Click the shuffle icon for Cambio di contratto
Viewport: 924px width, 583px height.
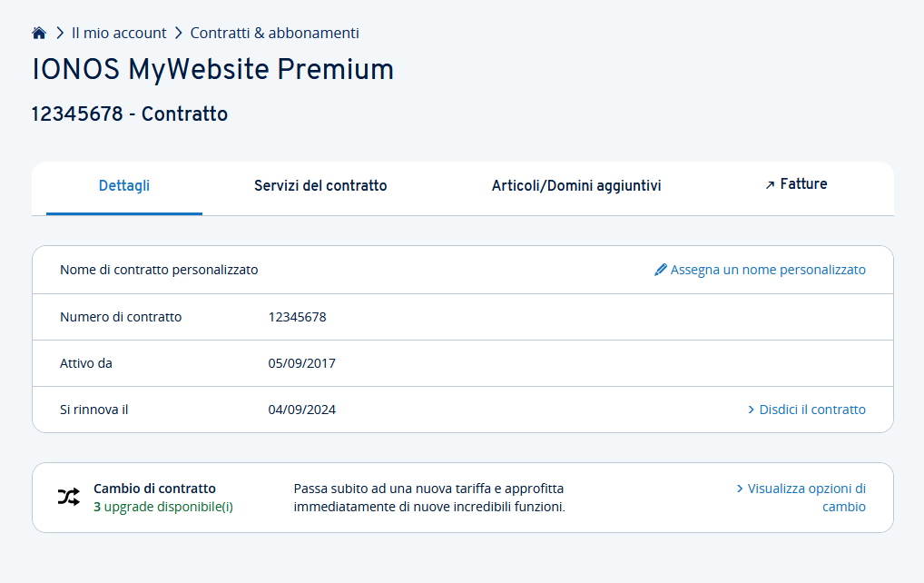[69, 497]
